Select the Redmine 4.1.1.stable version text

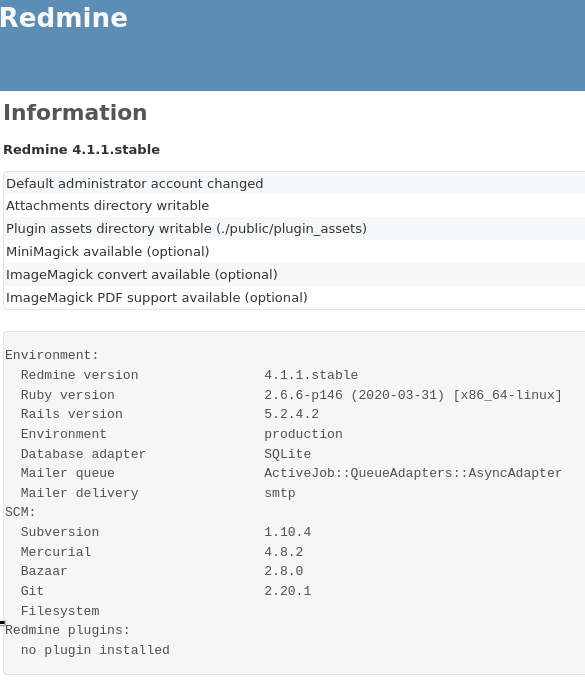(81, 149)
